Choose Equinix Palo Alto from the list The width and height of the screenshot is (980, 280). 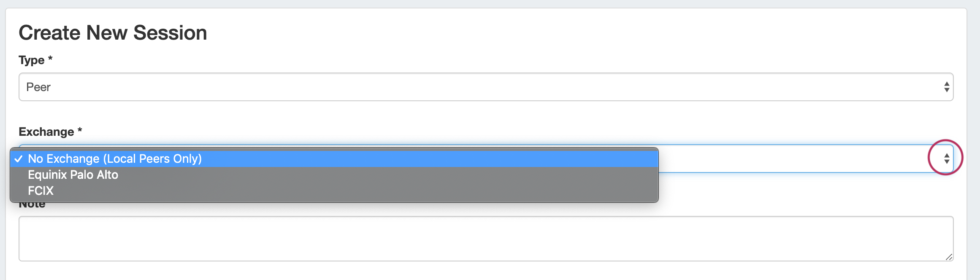tap(73, 175)
